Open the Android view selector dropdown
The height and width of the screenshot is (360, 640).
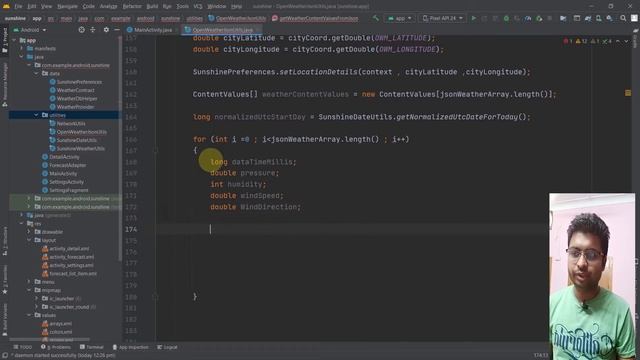coord(30,30)
